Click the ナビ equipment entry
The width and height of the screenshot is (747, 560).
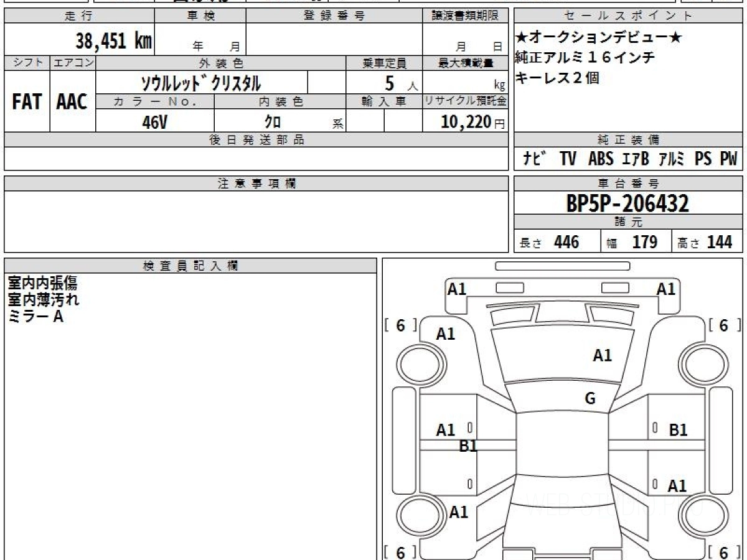click(534, 159)
